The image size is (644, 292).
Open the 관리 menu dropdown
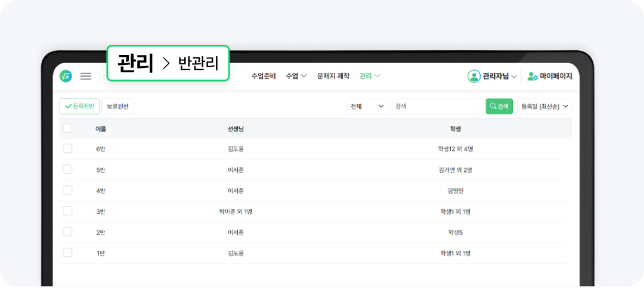click(370, 76)
